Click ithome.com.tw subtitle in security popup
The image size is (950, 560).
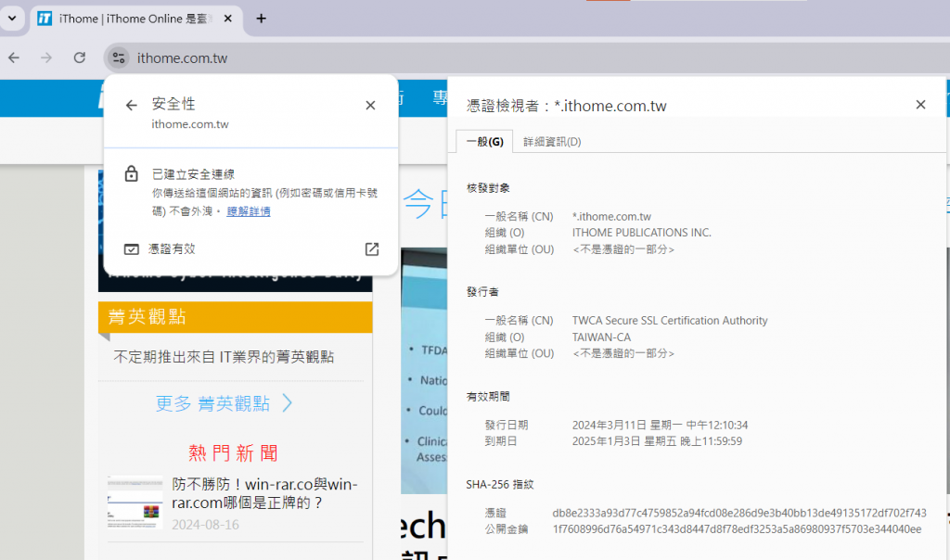[190, 124]
